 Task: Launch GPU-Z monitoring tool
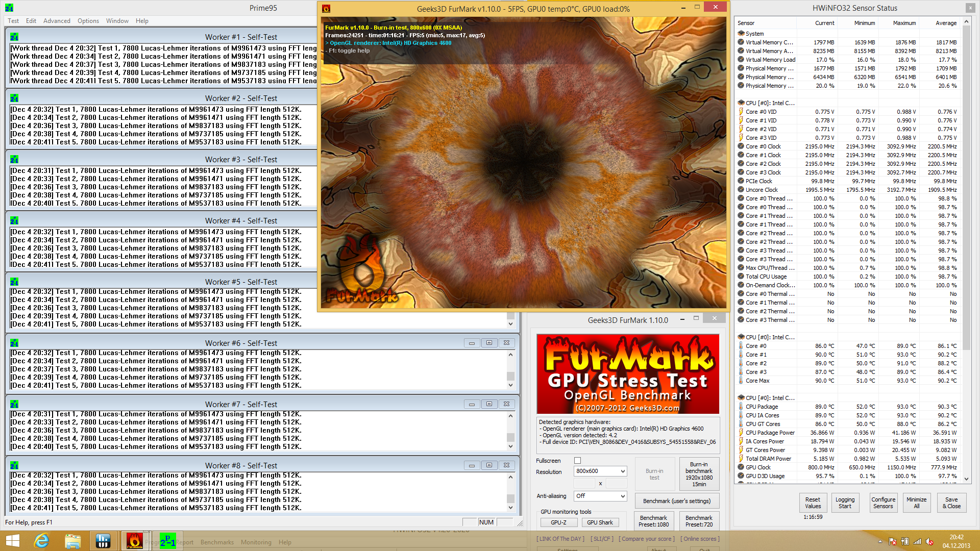(558, 522)
